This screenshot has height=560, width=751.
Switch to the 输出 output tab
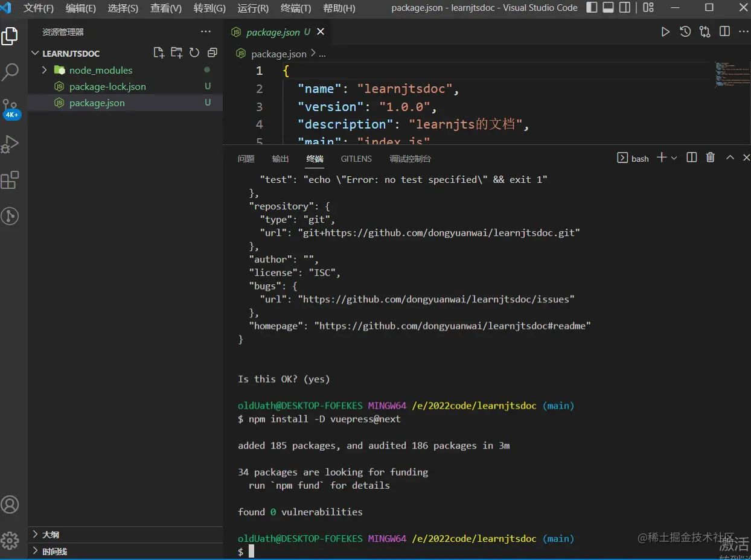coord(281,159)
